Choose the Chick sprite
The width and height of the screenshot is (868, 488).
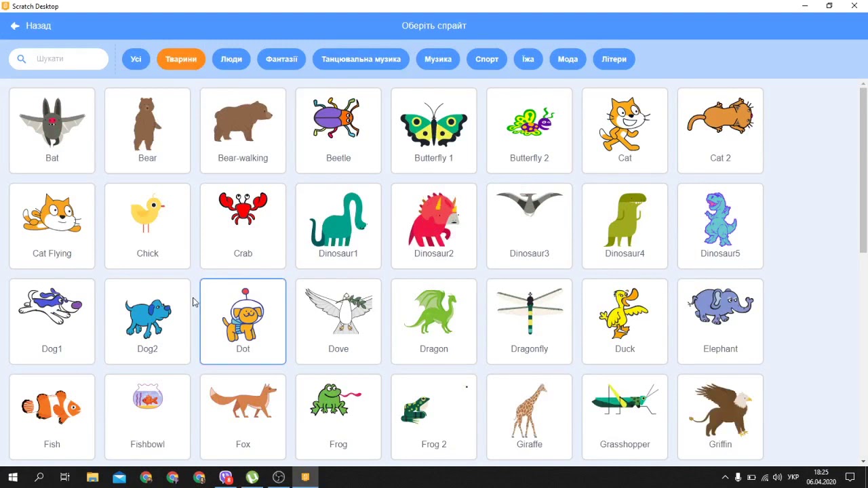147,226
